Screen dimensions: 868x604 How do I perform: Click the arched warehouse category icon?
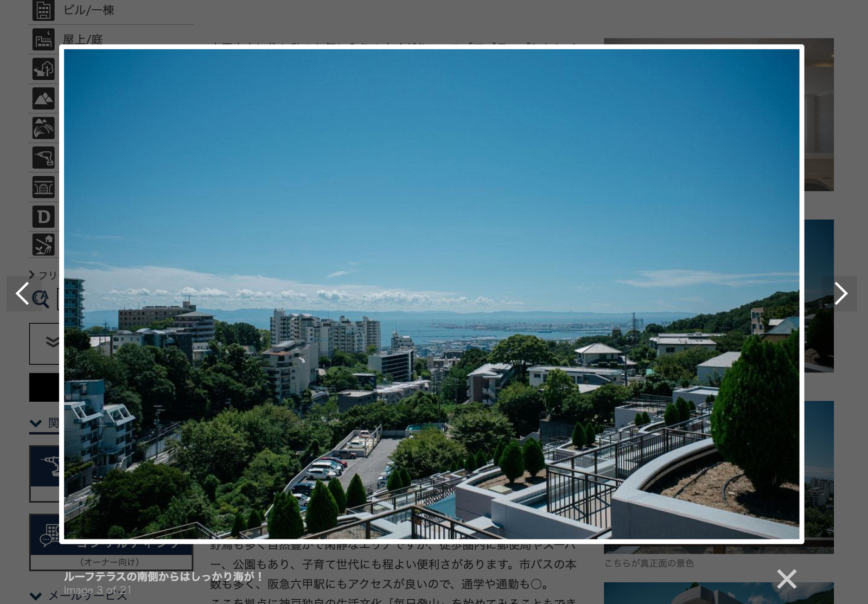pos(43,187)
